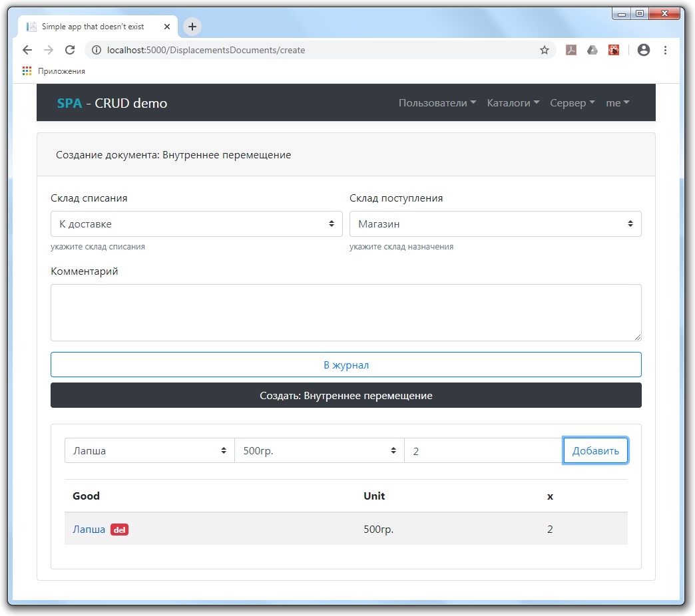Open the Лапша link in the table row
This screenshot has width=695, height=616.
[x=89, y=530]
